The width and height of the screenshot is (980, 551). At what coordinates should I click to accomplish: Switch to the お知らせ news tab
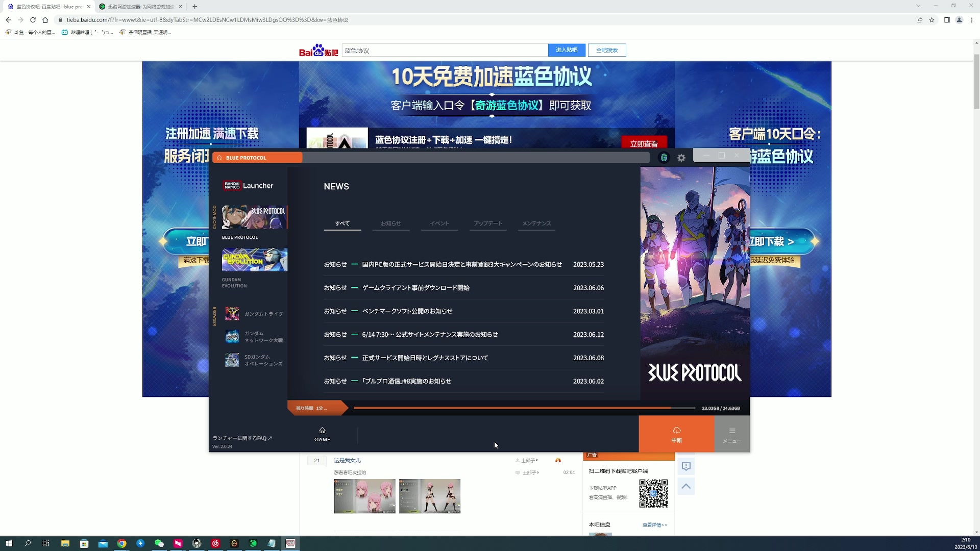[391, 223]
